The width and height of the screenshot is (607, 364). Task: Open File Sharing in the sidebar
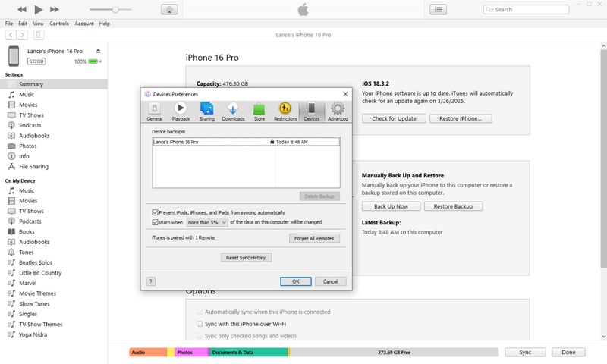[53, 166]
